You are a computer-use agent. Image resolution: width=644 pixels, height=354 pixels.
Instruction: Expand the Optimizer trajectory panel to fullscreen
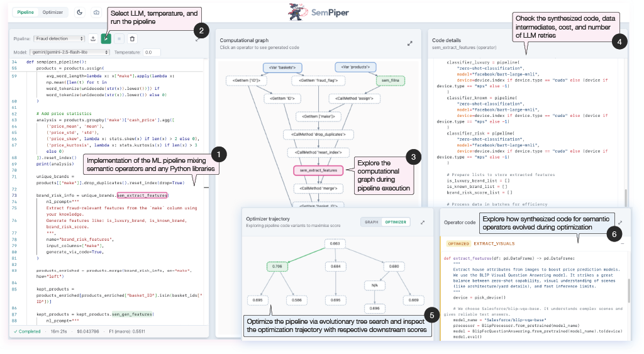(423, 222)
